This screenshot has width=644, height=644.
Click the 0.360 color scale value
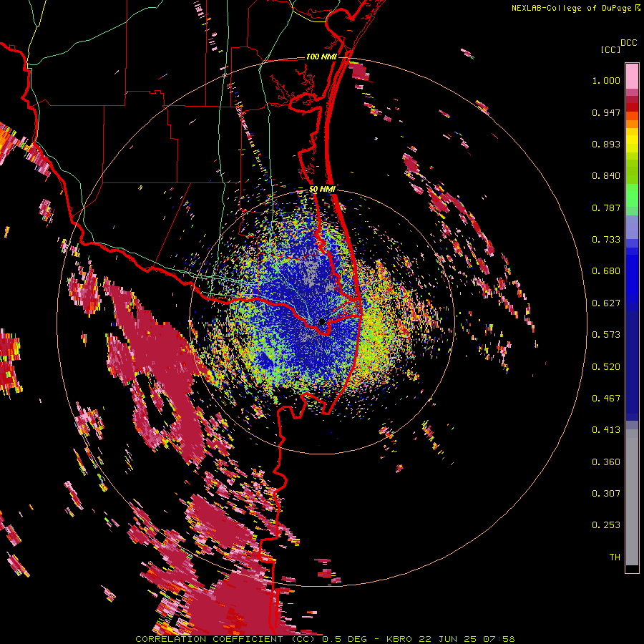tap(606, 462)
